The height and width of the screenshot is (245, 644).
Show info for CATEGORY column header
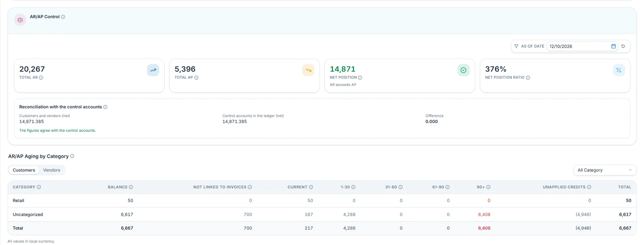[x=39, y=187]
